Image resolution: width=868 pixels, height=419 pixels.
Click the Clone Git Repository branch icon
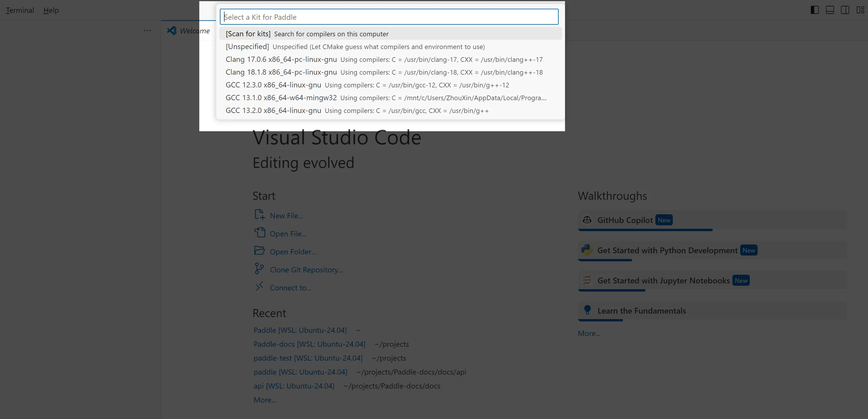pyautogui.click(x=259, y=268)
